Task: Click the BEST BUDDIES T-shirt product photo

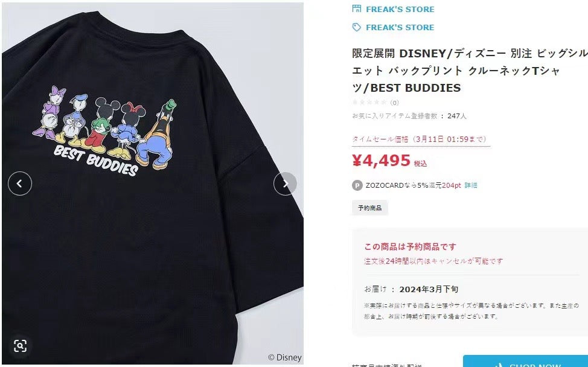Action: pyautogui.click(x=153, y=183)
